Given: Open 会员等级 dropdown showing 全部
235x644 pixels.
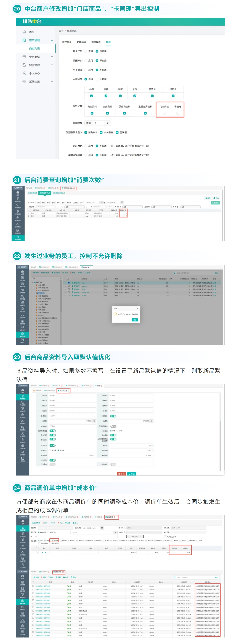Looking at the screenshot, I should click(161, 207).
